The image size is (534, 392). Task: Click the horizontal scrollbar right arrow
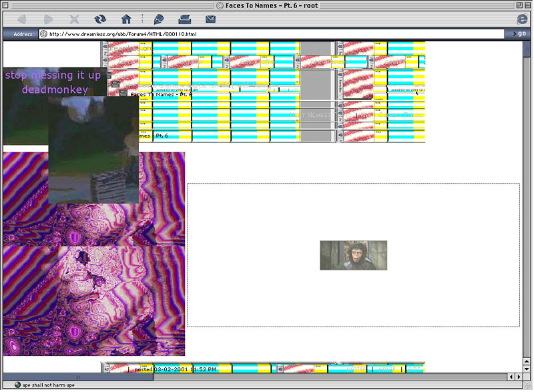pyautogui.click(x=518, y=377)
